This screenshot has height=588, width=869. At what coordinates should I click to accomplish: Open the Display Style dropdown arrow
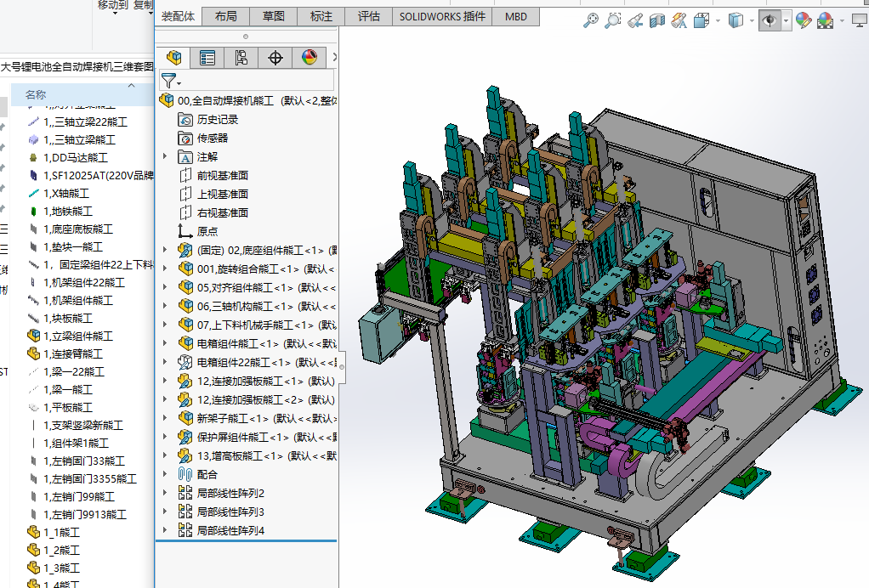pyautogui.click(x=752, y=21)
